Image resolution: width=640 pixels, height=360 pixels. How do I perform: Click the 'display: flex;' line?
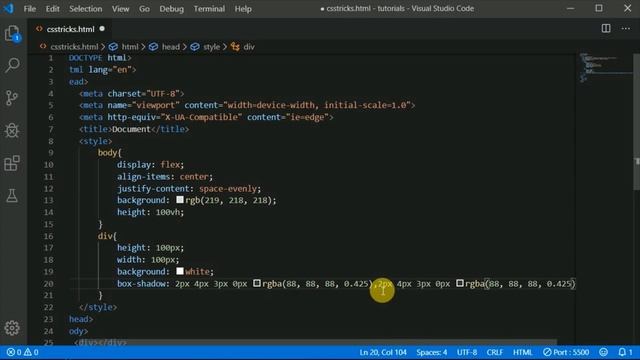(150, 164)
